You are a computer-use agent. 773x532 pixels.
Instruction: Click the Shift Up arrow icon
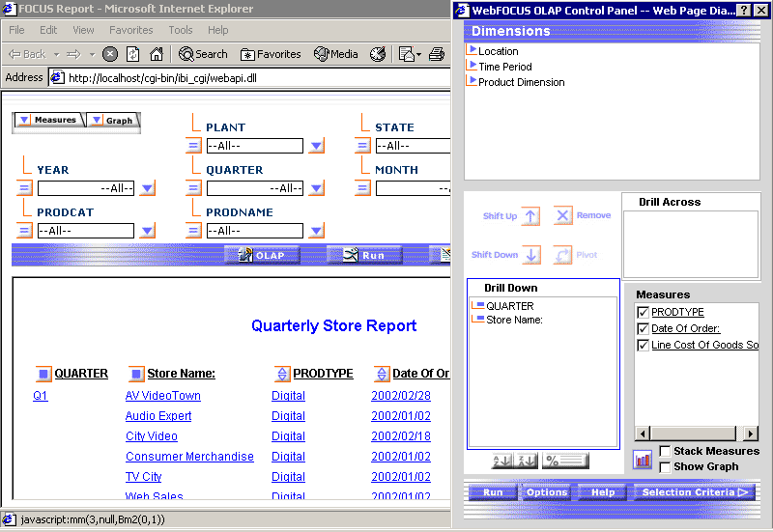(x=530, y=215)
